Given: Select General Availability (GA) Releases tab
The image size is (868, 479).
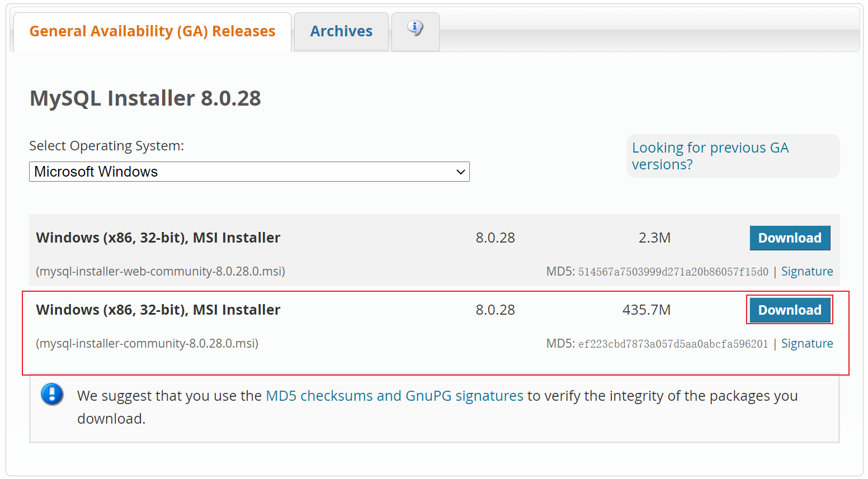Looking at the screenshot, I should 152,31.
